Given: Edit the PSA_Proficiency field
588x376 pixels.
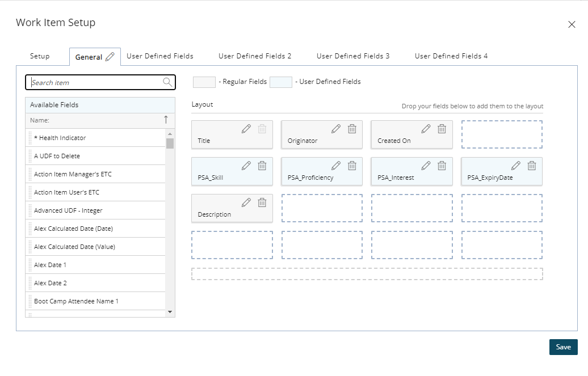Looking at the screenshot, I should pos(336,166).
